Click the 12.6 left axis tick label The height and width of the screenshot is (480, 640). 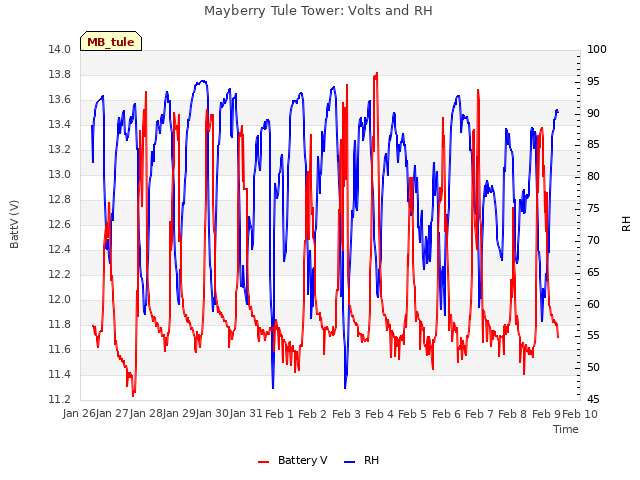pos(60,224)
